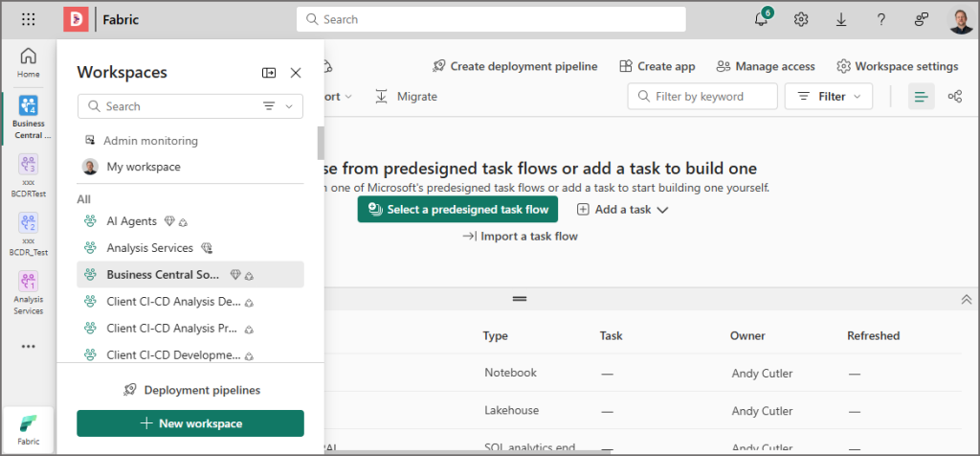Image resolution: width=980 pixels, height=456 pixels.
Task: Select the AI Agents workspace
Action: click(132, 221)
